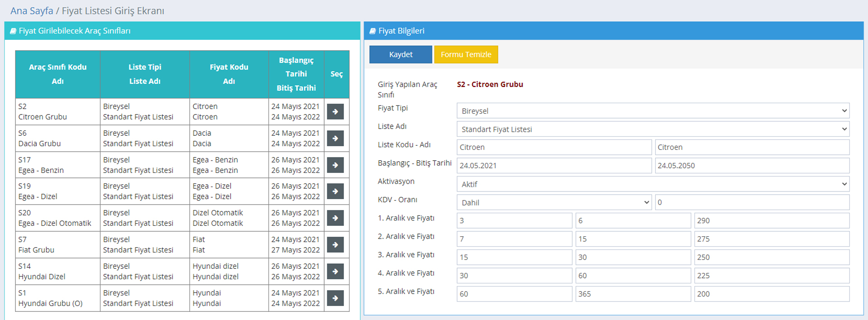Click 4. Aralık price field 225
Viewport: 868px width, 320px height.
pyautogui.click(x=772, y=276)
